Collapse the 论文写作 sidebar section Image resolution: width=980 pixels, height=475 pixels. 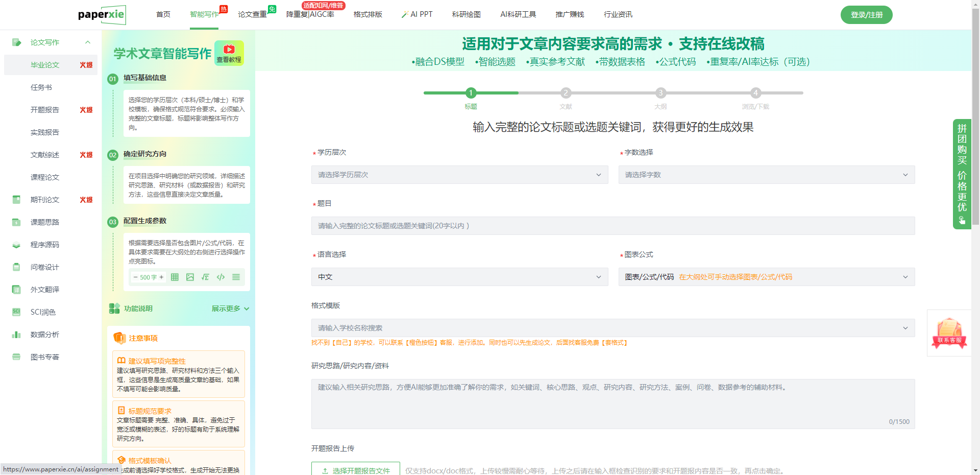pyautogui.click(x=88, y=42)
